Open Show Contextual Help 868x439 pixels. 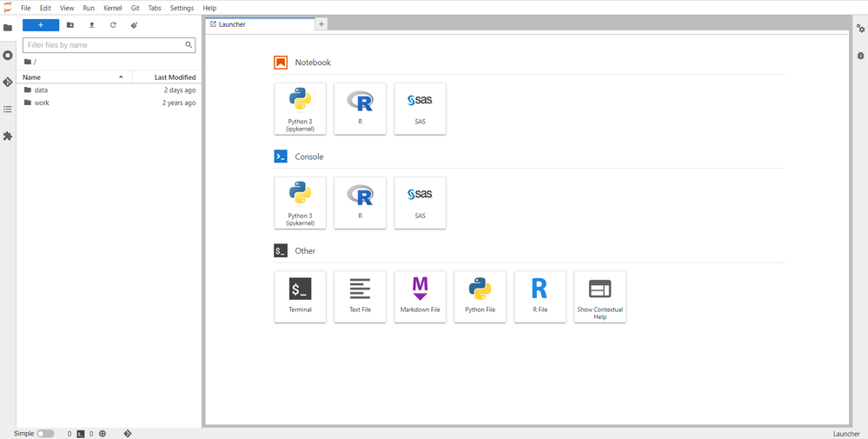600,297
